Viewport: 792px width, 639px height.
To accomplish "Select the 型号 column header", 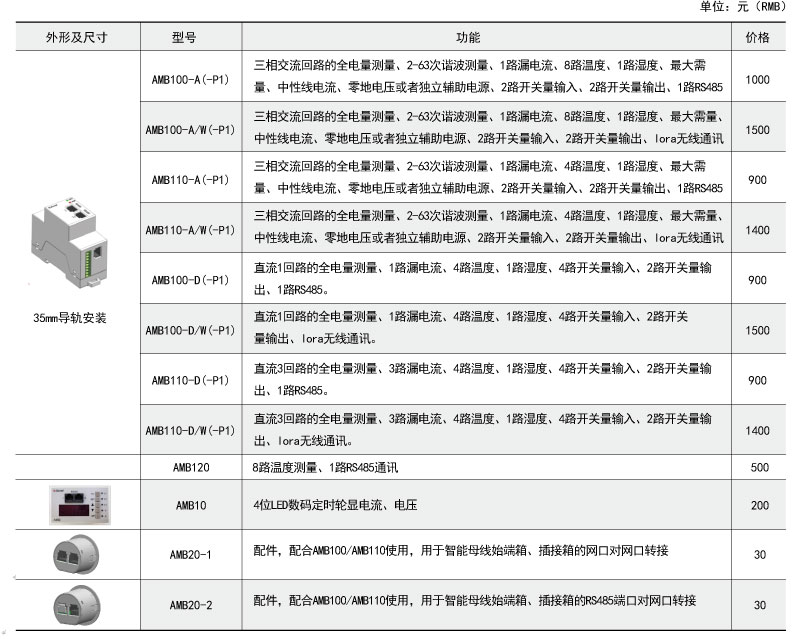I will coord(190,38).
